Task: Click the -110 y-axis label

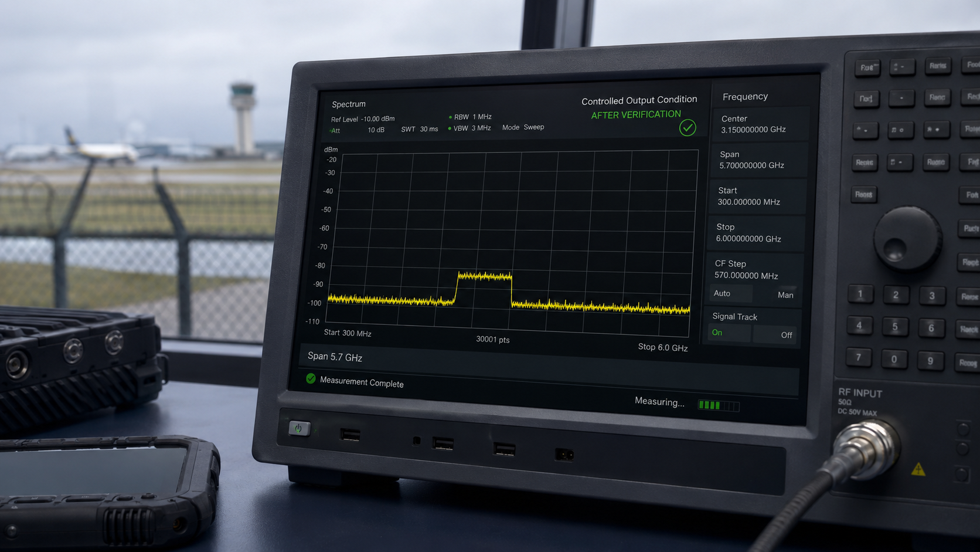Action: click(312, 321)
